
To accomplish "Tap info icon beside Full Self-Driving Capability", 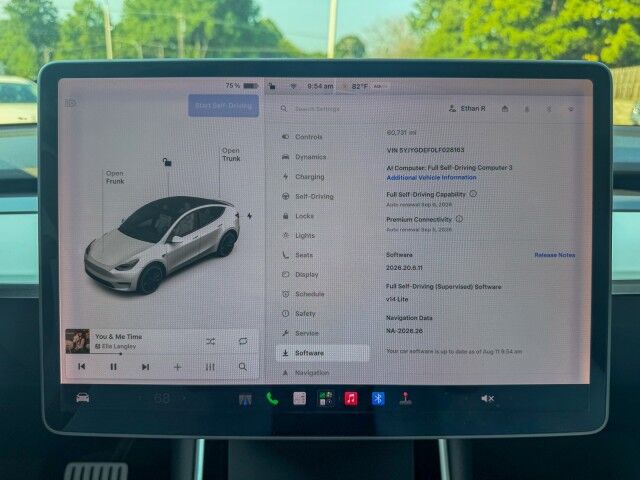I will (x=473, y=194).
